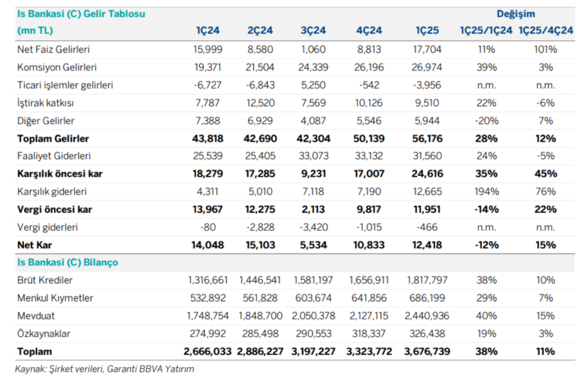Select the 3Ç24 column header

pyautogui.click(x=313, y=30)
